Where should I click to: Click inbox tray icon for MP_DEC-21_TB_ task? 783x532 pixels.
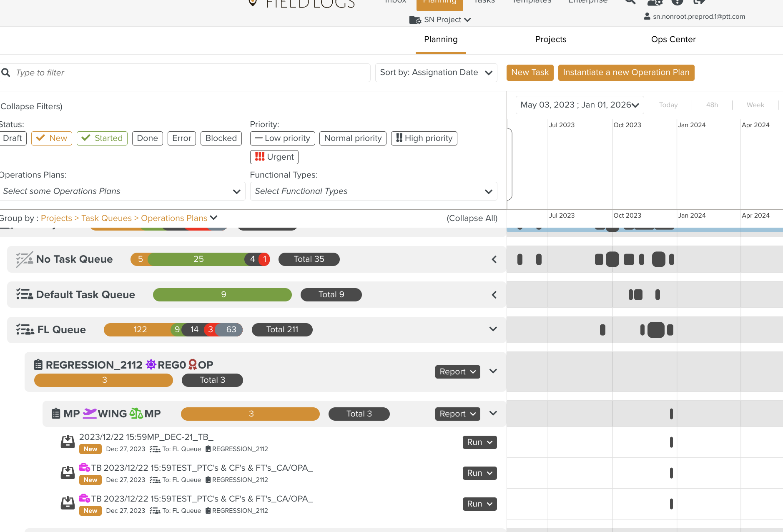(68, 442)
